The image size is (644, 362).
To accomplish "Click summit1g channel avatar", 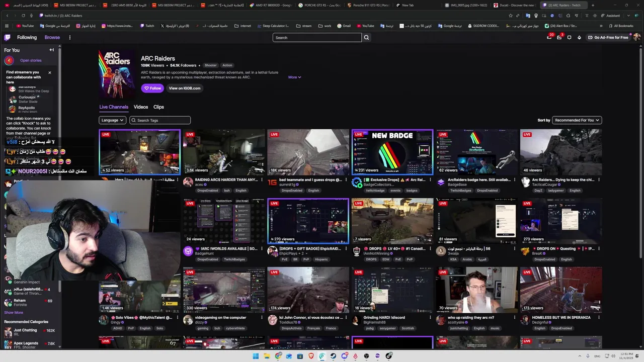I will pos(272,182).
